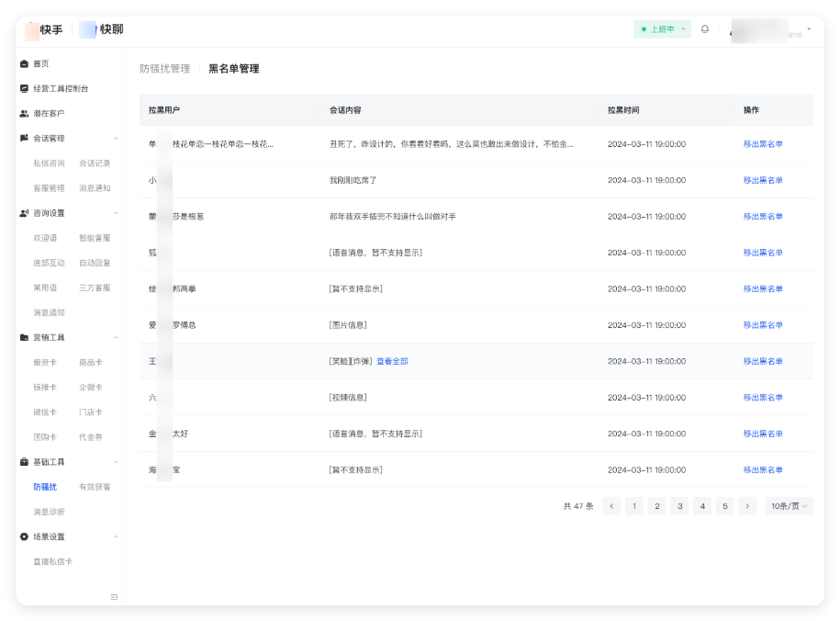The width and height of the screenshot is (840, 621).
Task: Click the 咨询设置 section icon
Action: tap(22, 213)
